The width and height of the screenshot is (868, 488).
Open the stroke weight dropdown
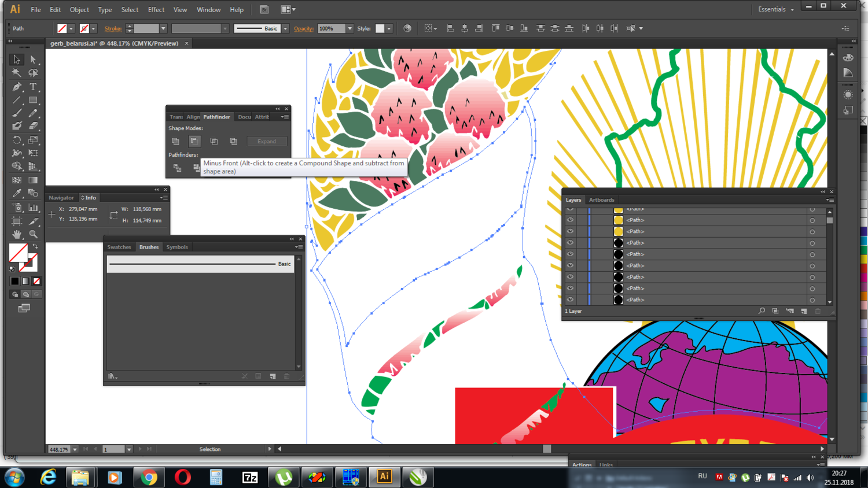[163, 28]
